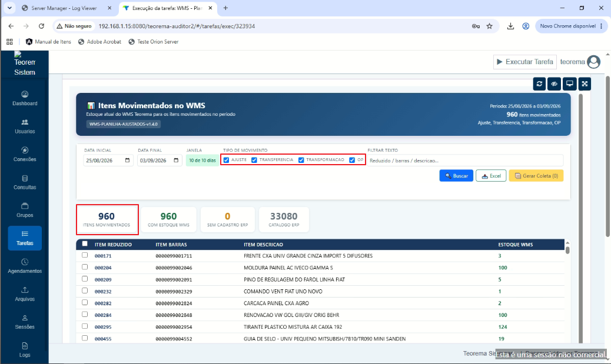Open the Chrome profile icon
This screenshot has height=364, width=611.
(526, 26)
